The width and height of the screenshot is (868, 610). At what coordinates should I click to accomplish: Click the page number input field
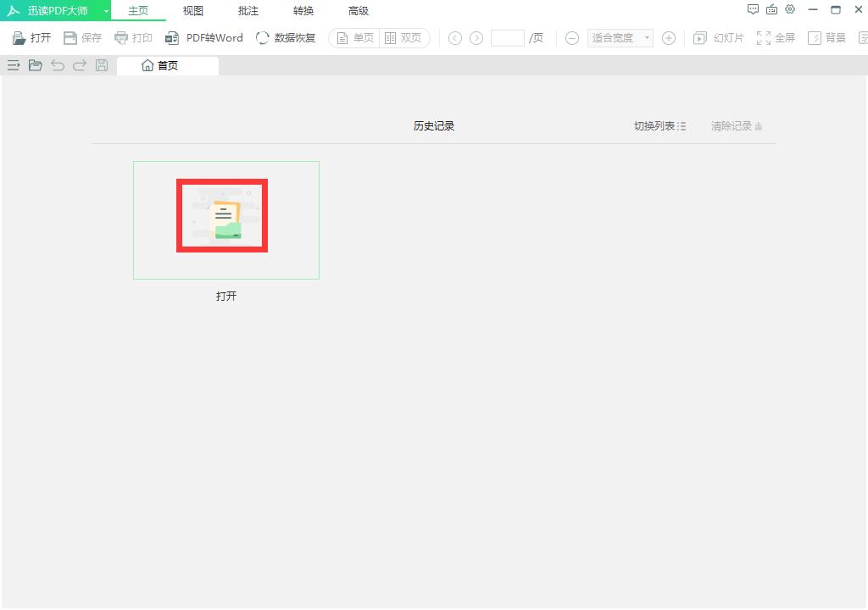pos(507,38)
